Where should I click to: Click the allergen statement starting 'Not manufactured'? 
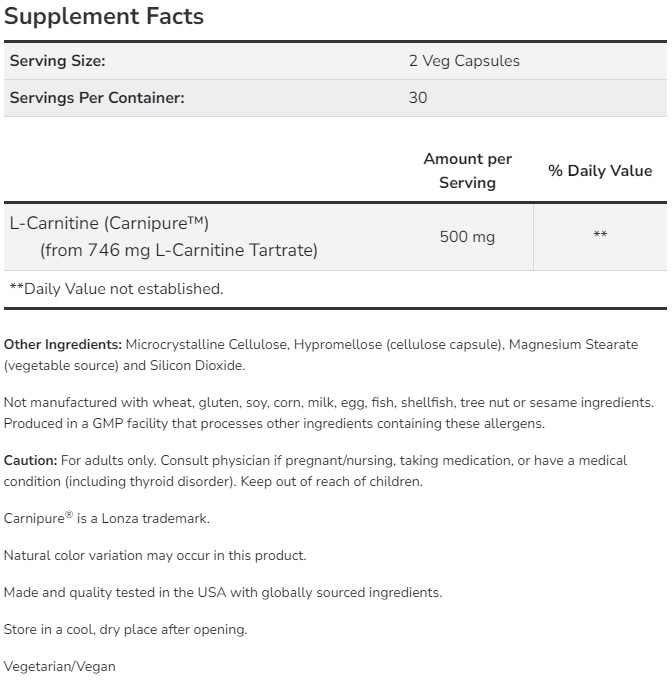pyautogui.click(x=328, y=403)
